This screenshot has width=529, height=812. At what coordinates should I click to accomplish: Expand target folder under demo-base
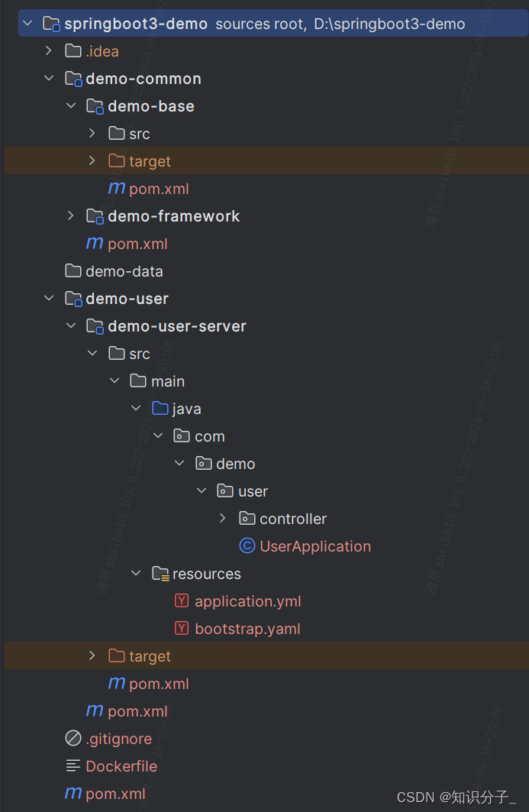tap(92, 160)
